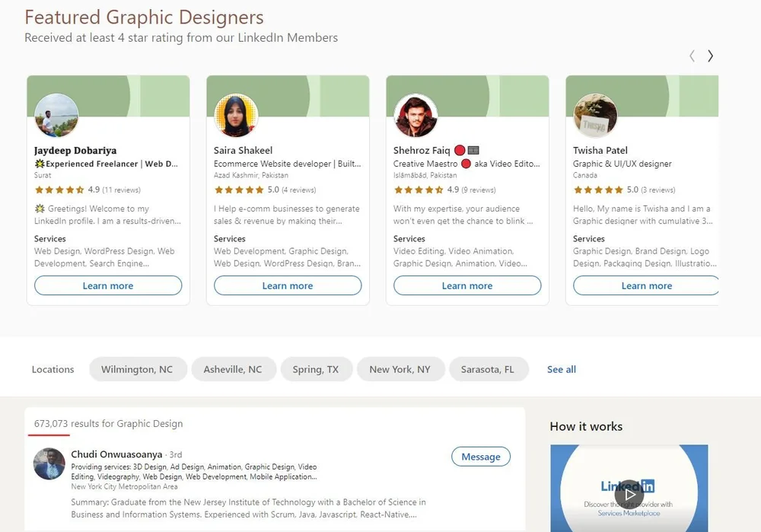Open Chudi Onwuasoanya's profile picture
761x532 pixels.
point(49,464)
